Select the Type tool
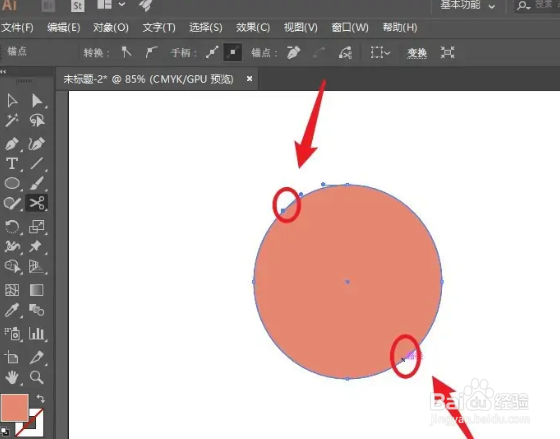The width and height of the screenshot is (560, 439). point(12,164)
